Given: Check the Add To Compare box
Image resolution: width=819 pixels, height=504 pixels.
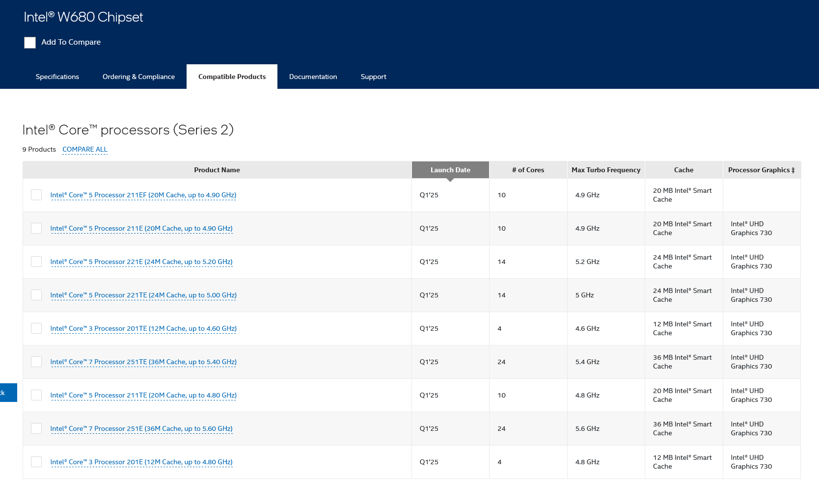Looking at the screenshot, I should coord(30,43).
